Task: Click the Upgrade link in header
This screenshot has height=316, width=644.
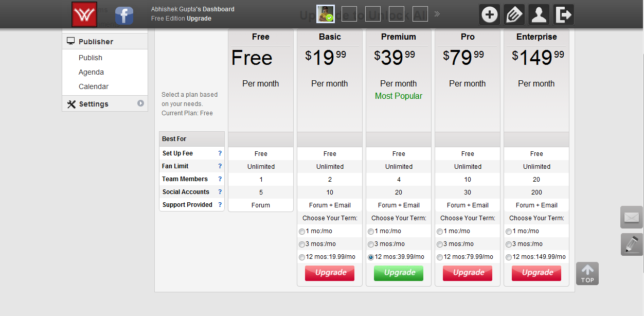Action: tap(199, 19)
